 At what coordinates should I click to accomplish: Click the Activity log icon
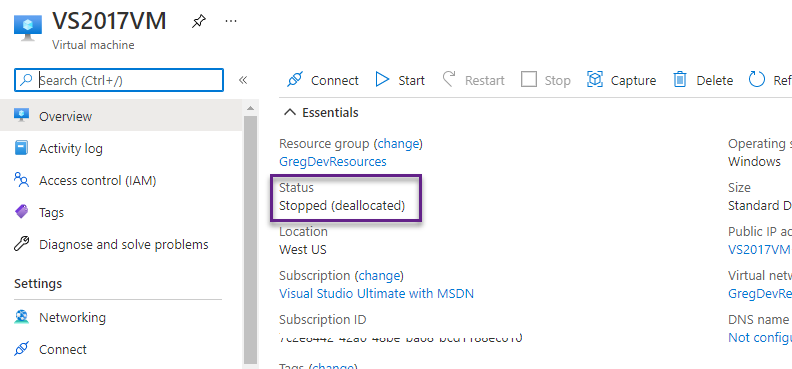(x=22, y=148)
